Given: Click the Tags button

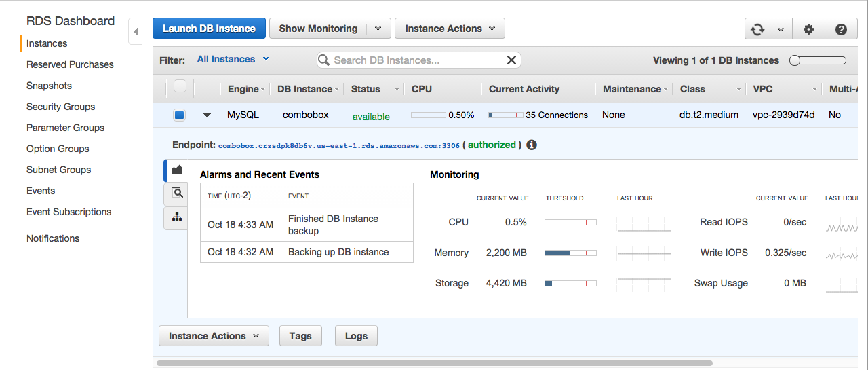Looking at the screenshot, I should coord(300,336).
